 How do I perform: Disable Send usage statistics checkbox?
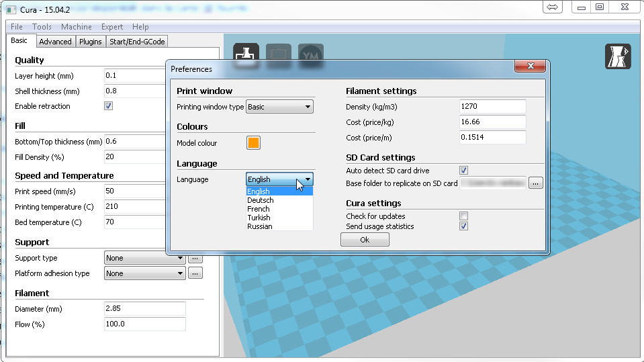pos(464,226)
